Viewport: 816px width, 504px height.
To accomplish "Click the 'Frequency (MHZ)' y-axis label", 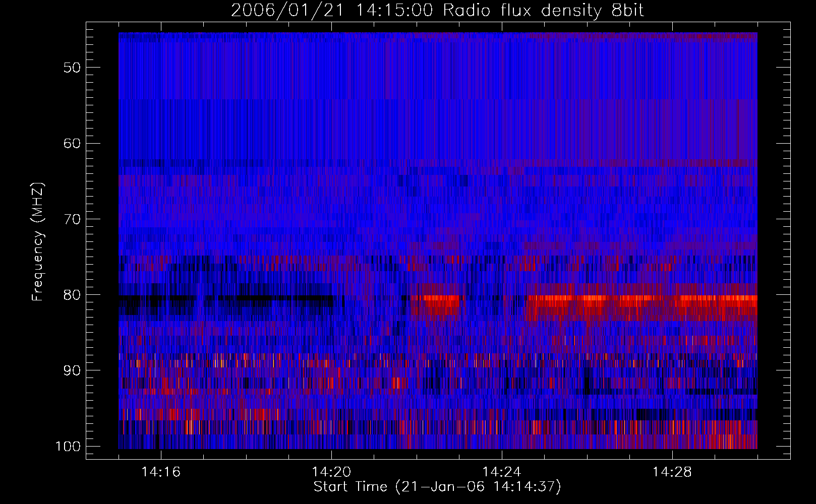I will click(x=38, y=241).
